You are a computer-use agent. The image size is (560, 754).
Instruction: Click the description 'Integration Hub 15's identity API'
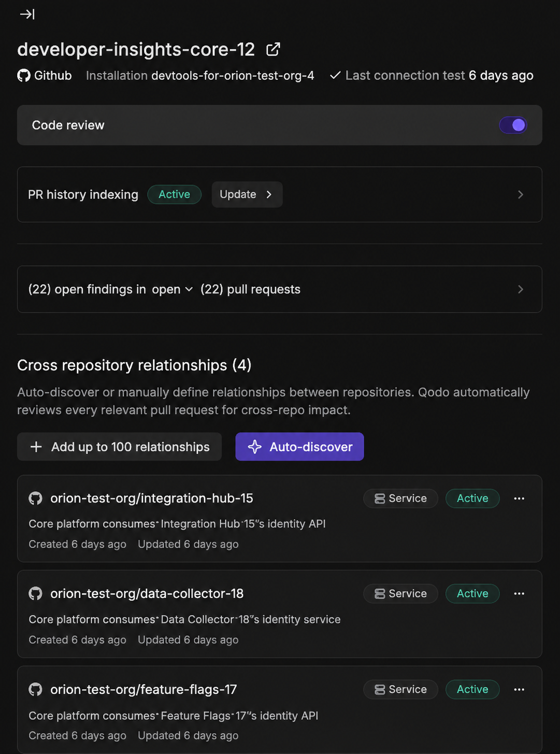[243, 524]
